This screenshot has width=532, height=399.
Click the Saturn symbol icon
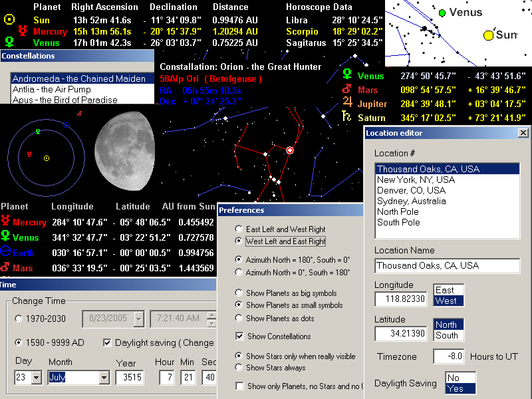pos(346,116)
